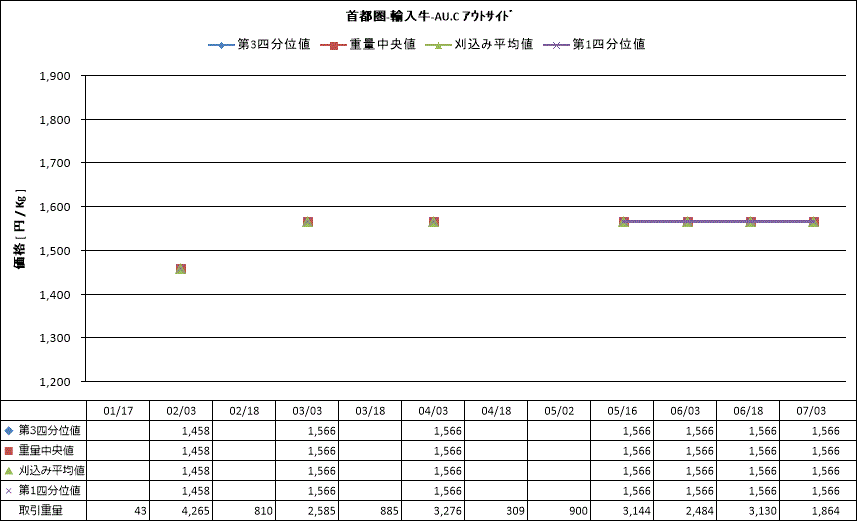Click the 取引重量 value 4,265

(196, 511)
